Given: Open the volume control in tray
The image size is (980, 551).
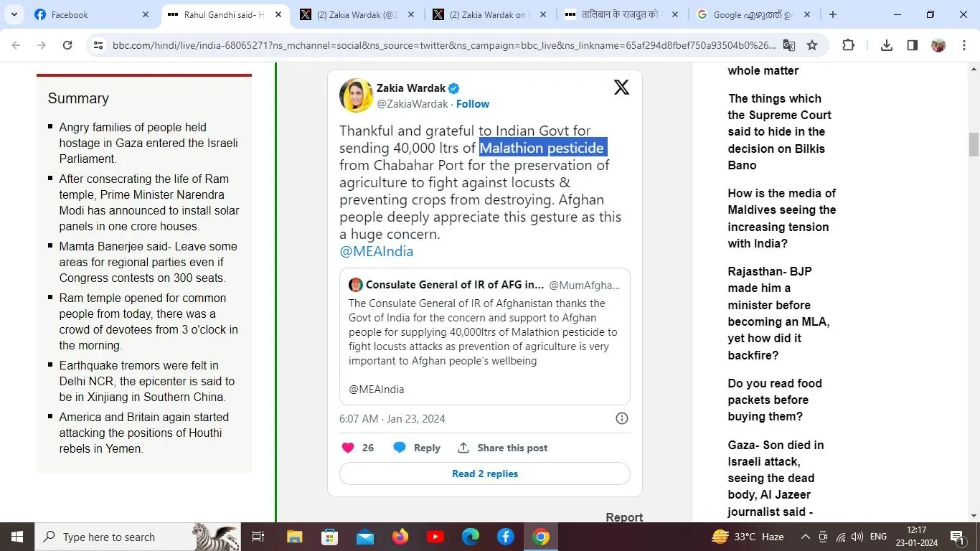Looking at the screenshot, I should tap(857, 537).
